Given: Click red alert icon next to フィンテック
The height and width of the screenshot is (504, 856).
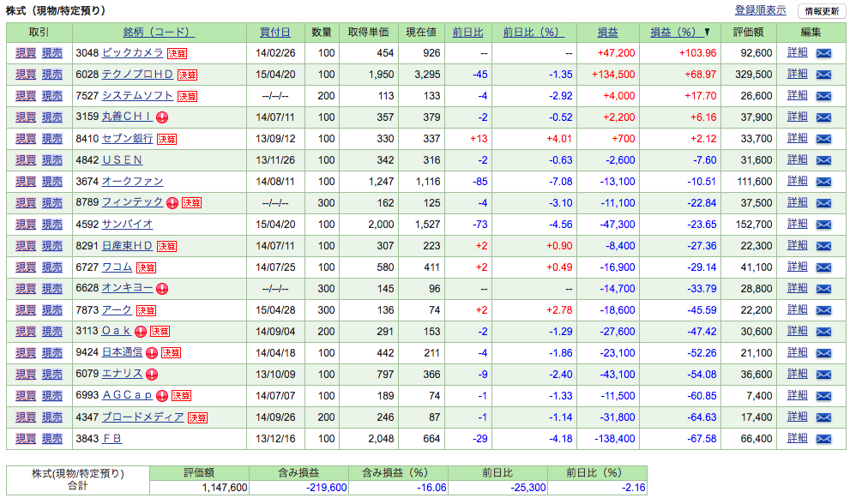Looking at the screenshot, I should pos(172,203).
